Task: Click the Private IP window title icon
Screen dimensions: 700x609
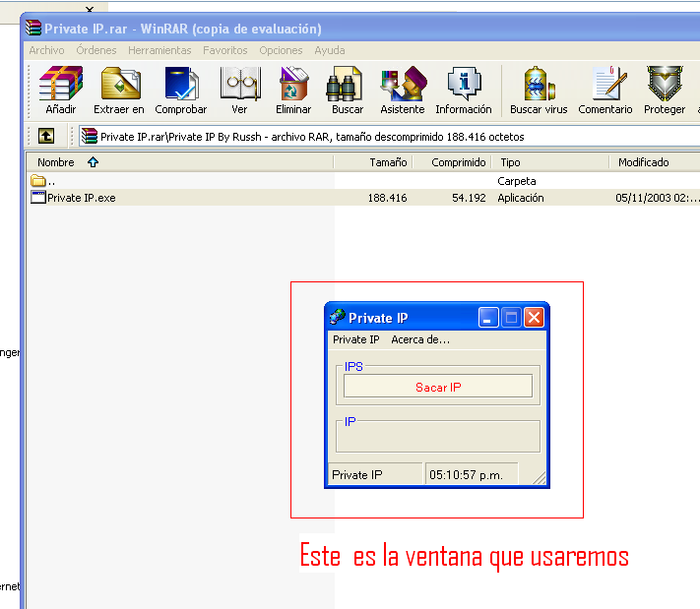Action: pyautogui.click(x=338, y=317)
